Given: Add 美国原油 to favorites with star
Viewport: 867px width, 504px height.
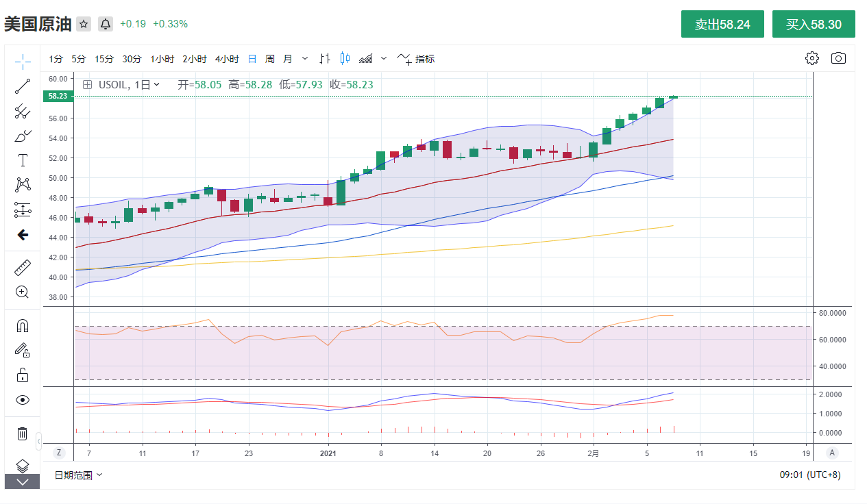Looking at the screenshot, I should point(84,24).
